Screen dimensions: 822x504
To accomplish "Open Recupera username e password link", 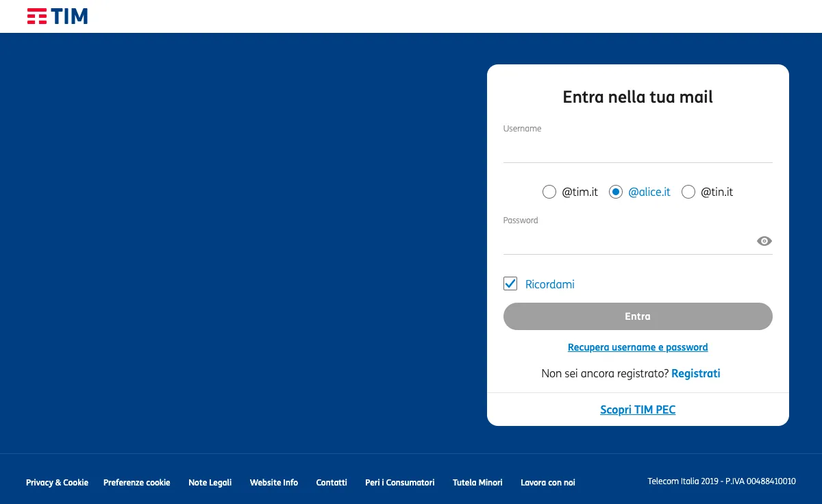I will [638, 347].
